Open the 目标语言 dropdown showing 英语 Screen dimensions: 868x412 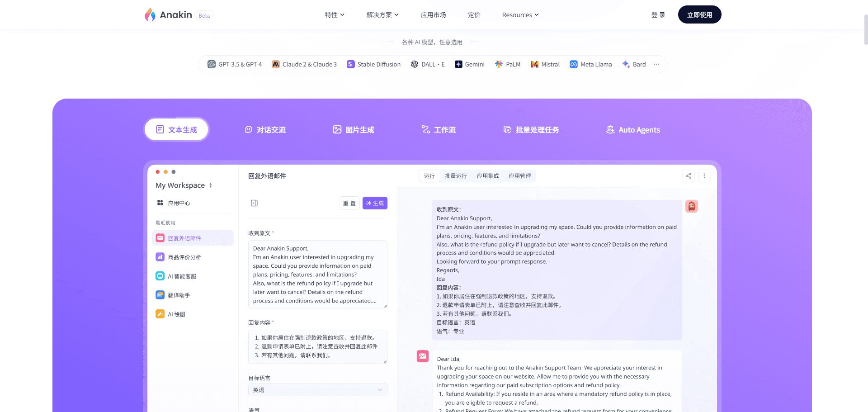point(318,390)
